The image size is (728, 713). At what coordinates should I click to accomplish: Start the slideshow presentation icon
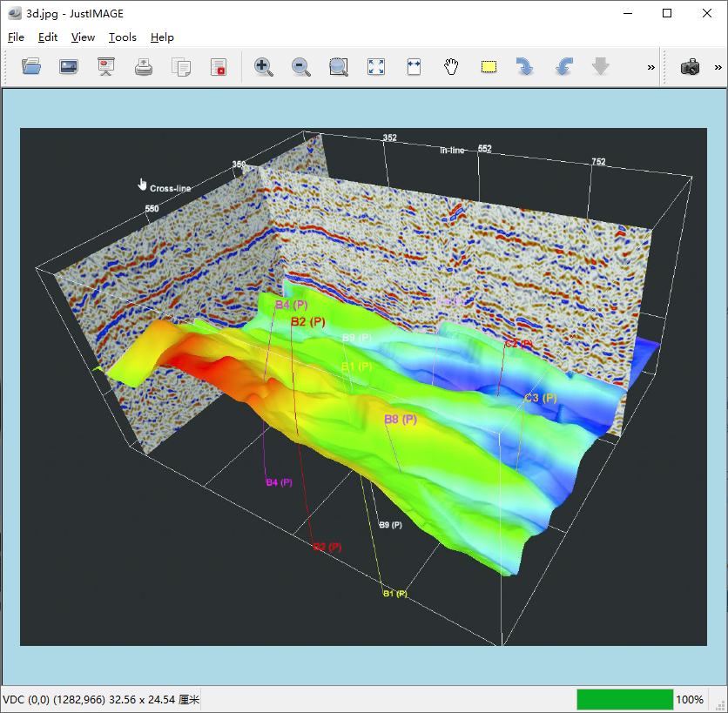(x=106, y=67)
